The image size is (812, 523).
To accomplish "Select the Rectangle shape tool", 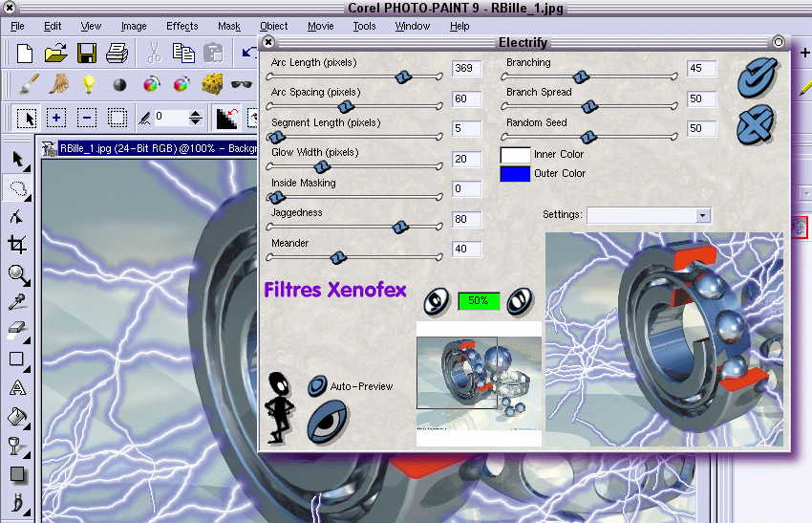I will click(17, 360).
